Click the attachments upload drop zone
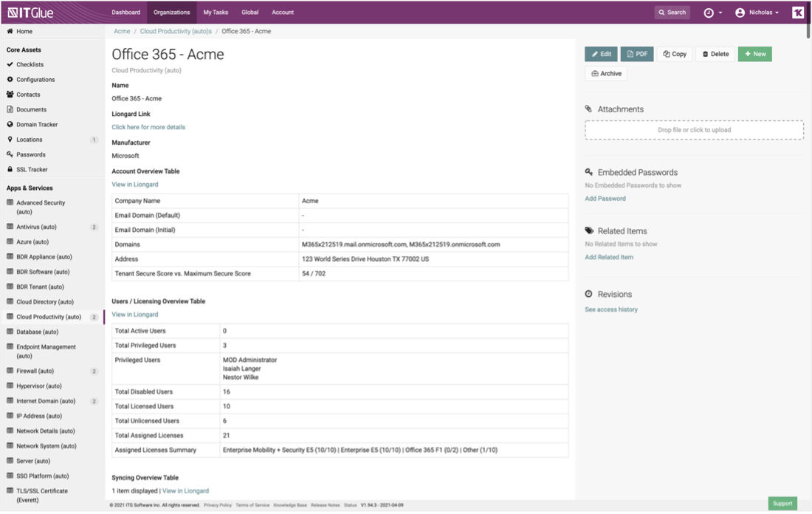Viewport: 812px width, 514px height. coord(695,130)
